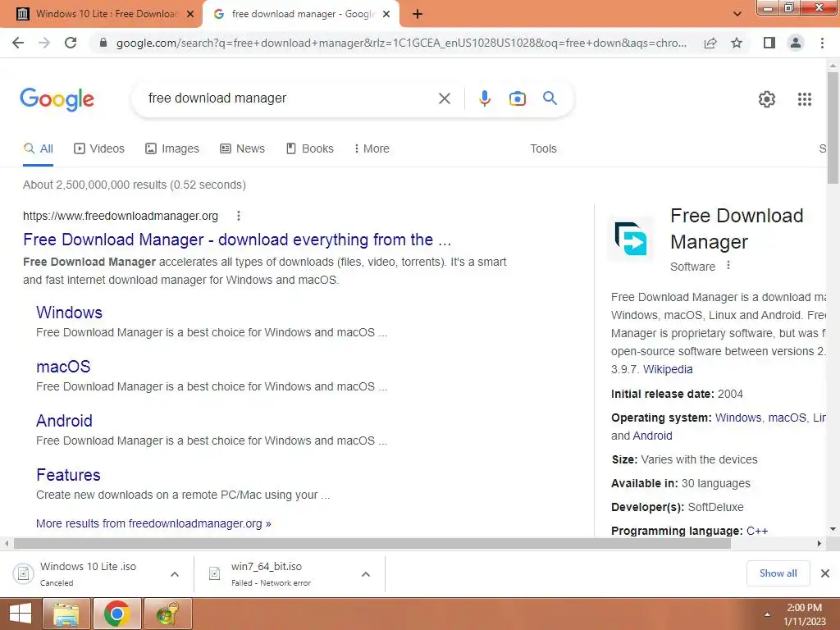Image resolution: width=840 pixels, height=630 pixels.
Task: Click the Free Download Manager logo thumbnail
Action: (x=631, y=239)
